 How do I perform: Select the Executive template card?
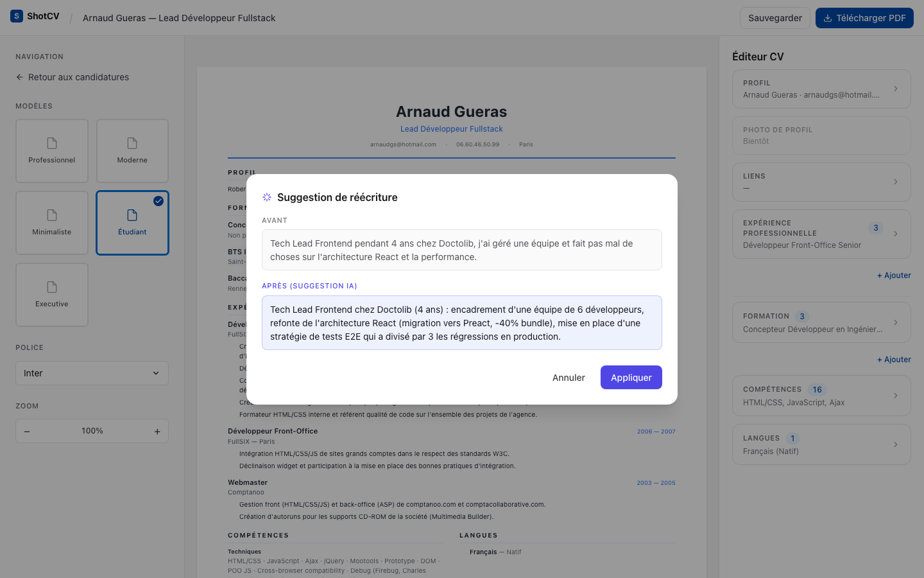[52, 295]
